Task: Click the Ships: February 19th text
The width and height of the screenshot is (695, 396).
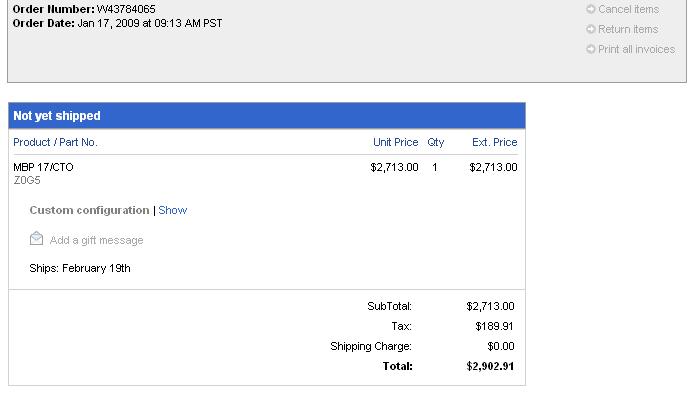Action: (x=80, y=268)
